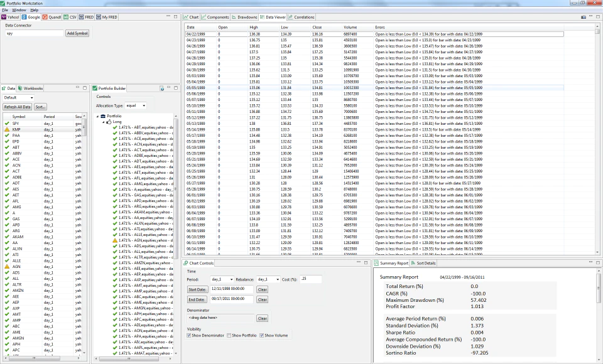Open the Drawdowns tab
The image size is (603, 364).
(244, 18)
